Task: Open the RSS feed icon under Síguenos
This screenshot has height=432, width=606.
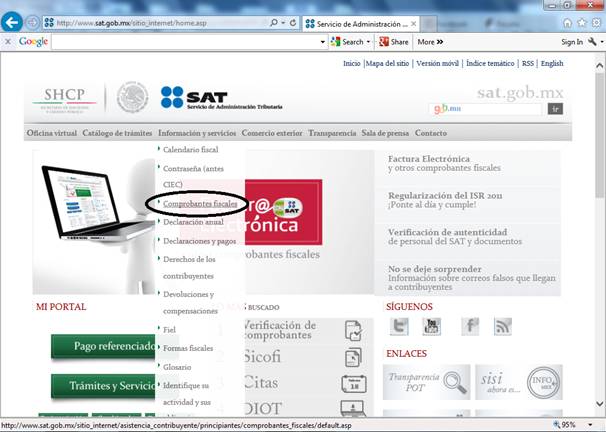Action: tap(502, 326)
